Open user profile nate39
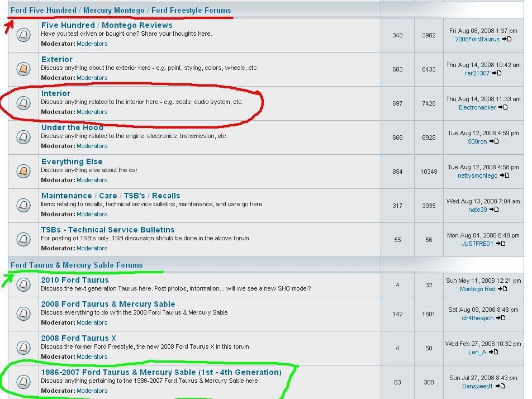The image size is (532, 399). coord(477,210)
